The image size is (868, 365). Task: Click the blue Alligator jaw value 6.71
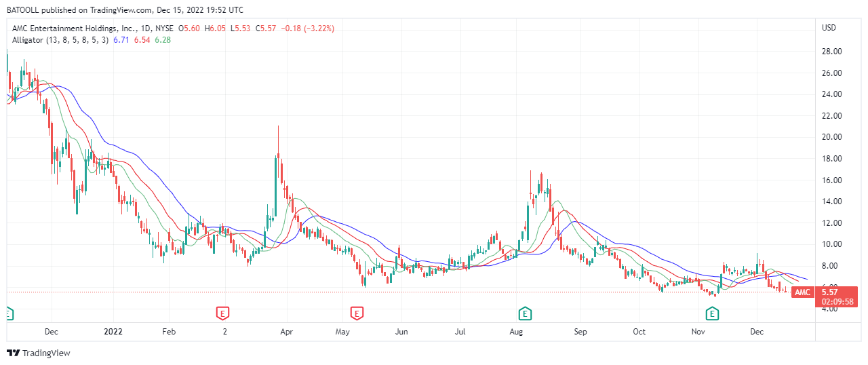tap(121, 40)
